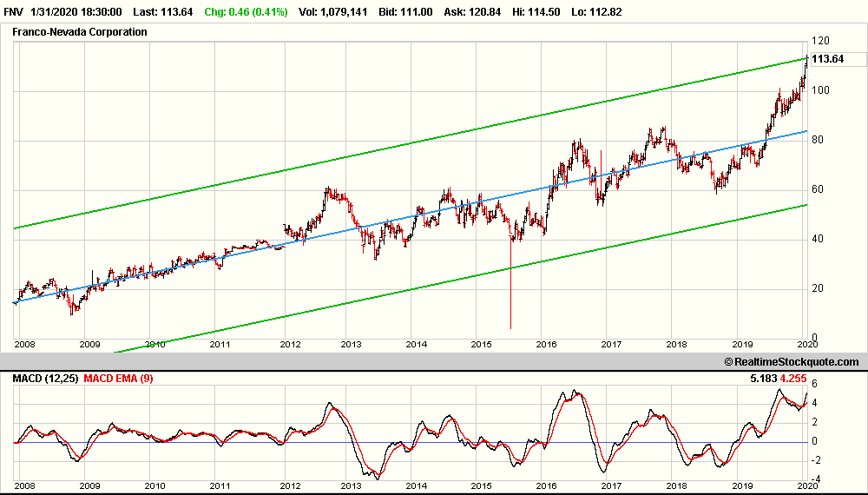Select the 1/31/2020 18:30:00 timestamp
The width and height of the screenshot is (868, 495).
[76, 11]
